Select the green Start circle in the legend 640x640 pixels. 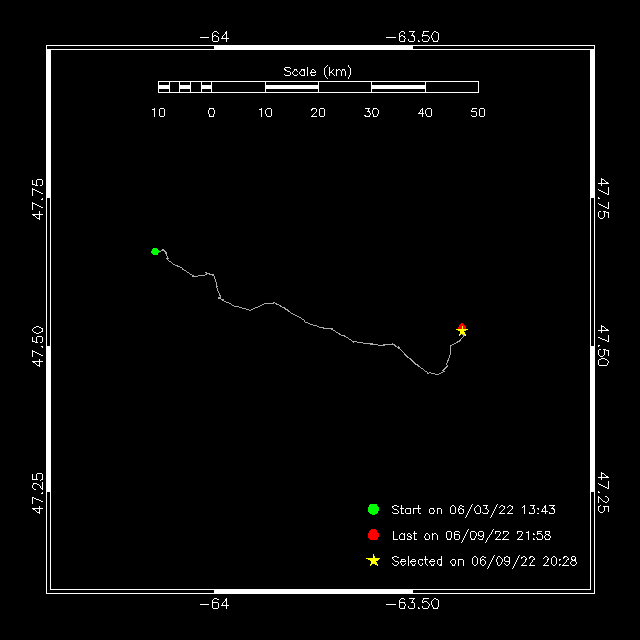click(373, 509)
